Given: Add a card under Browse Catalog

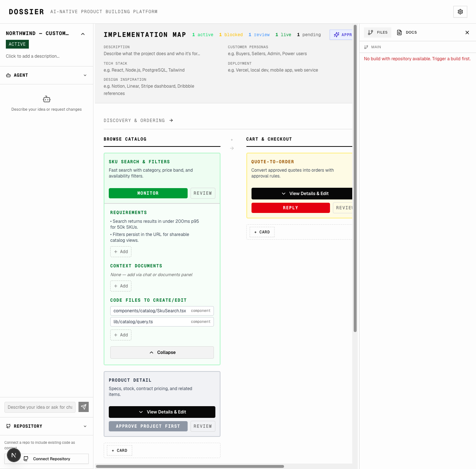Looking at the screenshot, I should pos(120,451).
